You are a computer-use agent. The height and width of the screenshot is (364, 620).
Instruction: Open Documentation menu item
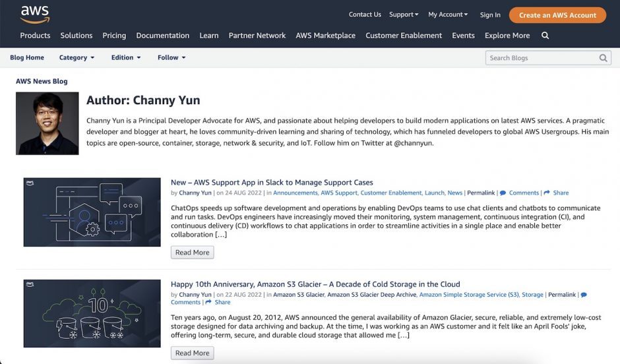162,36
